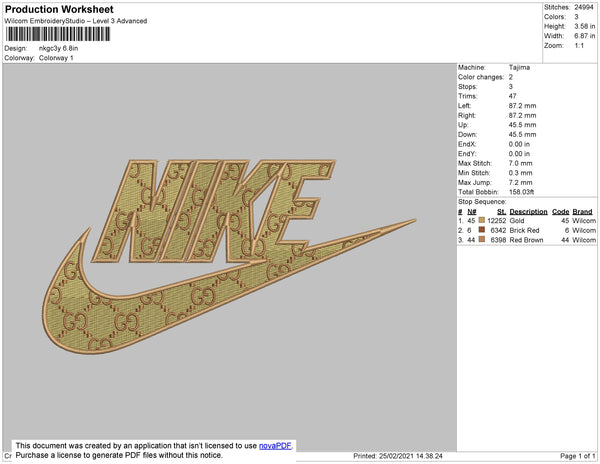Viewport: 600px width, 464px height.
Task: Select the Red Brown color swatch
Action: 482,240
